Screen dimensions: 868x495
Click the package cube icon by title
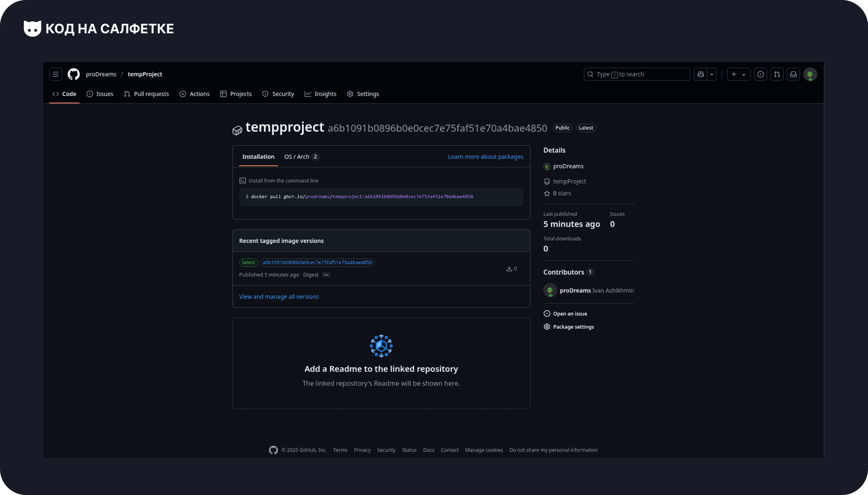click(237, 131)
